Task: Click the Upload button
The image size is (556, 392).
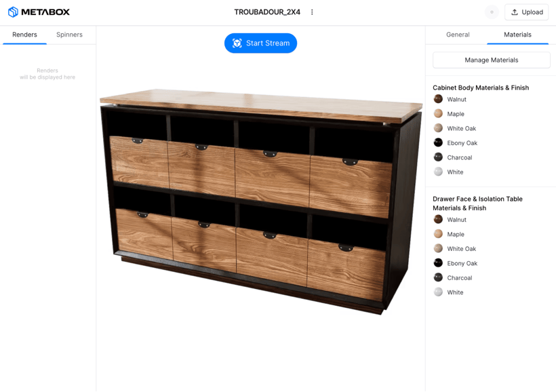Action: [527, 12]
